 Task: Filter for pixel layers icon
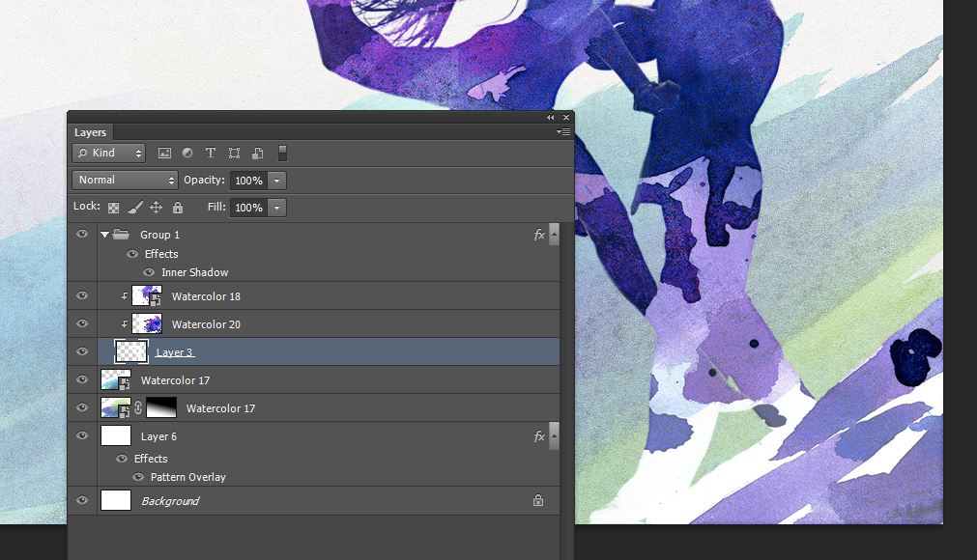163,153
